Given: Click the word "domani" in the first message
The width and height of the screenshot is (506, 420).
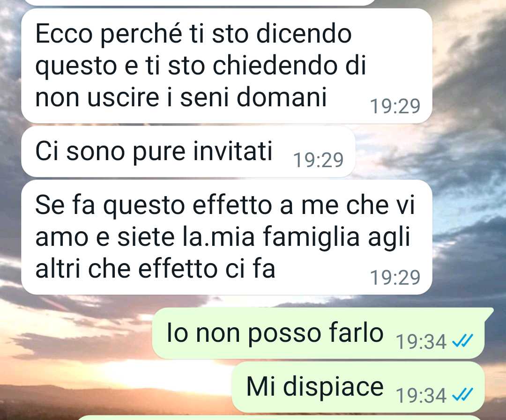Looking at the screenshot, I should click(282, 97).
